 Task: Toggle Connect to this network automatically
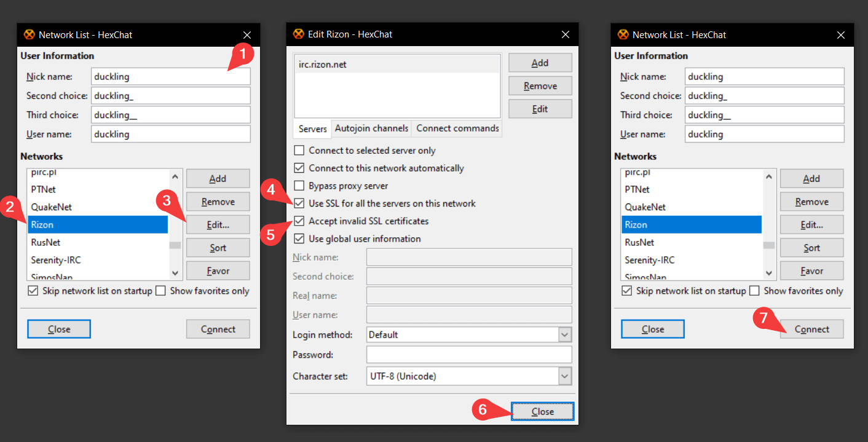click(x=299, y=168)
